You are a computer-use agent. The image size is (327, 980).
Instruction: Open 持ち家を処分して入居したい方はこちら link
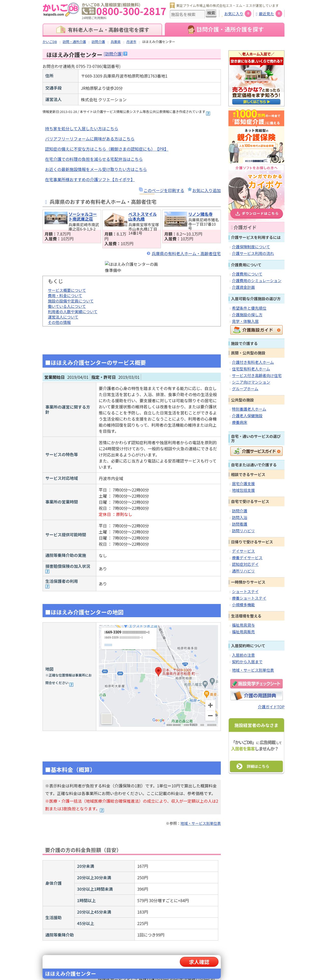(x=81, y=128)
